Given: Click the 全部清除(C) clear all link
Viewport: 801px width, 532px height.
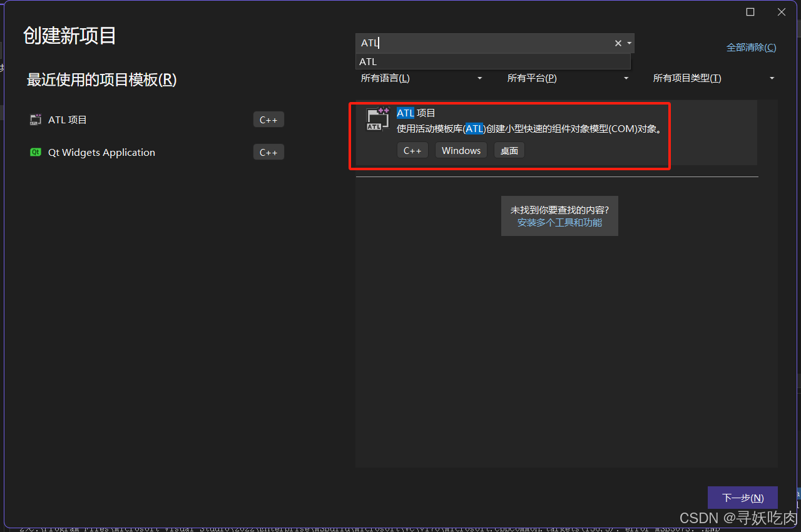Looking at the screenshot, I should pos(751,48).
